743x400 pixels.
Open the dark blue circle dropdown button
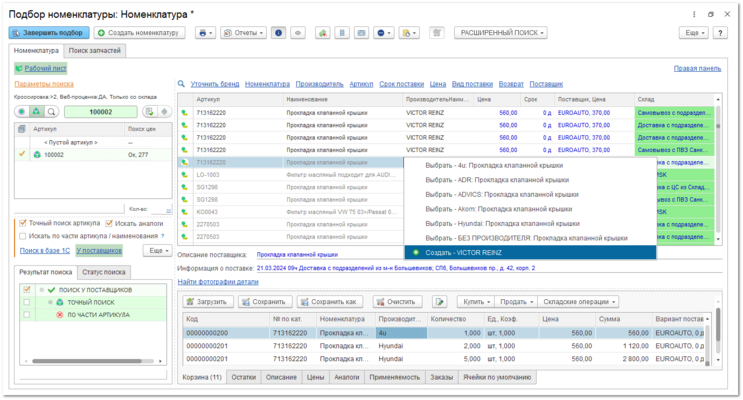click(x=383, y=33)
